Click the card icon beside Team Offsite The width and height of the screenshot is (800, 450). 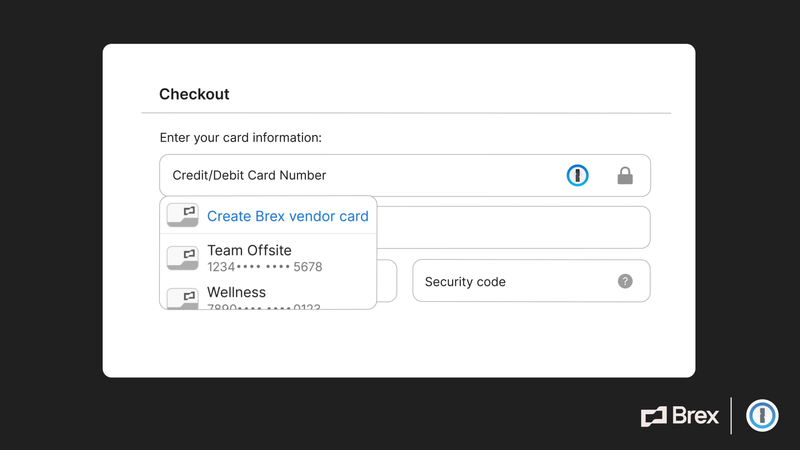coord(182,258)
